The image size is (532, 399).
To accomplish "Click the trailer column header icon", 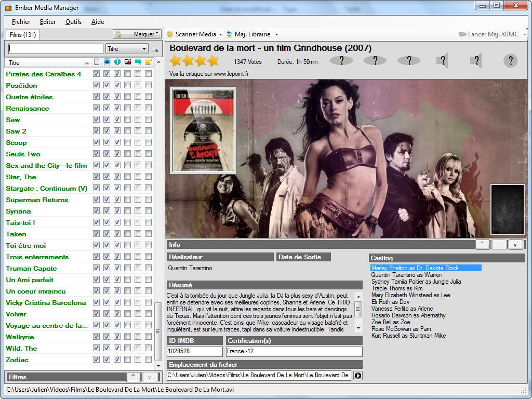I will tap(128, 62).
